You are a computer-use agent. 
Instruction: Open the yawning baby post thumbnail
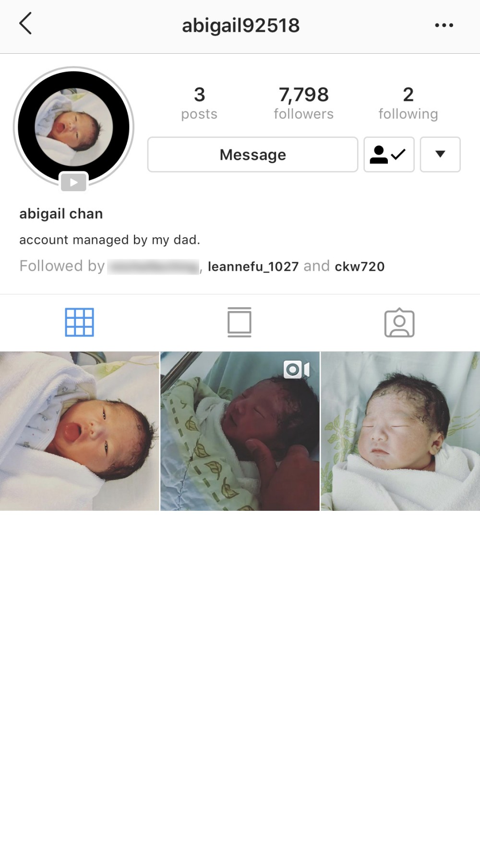click(80, 431)
